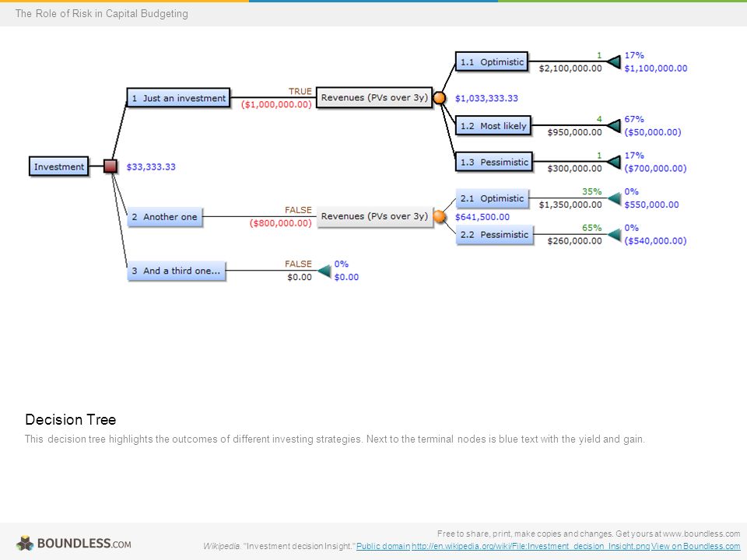Viewport: 747px width, 560px height.
Task: Select the Investment root node
Action: (58, 166)
